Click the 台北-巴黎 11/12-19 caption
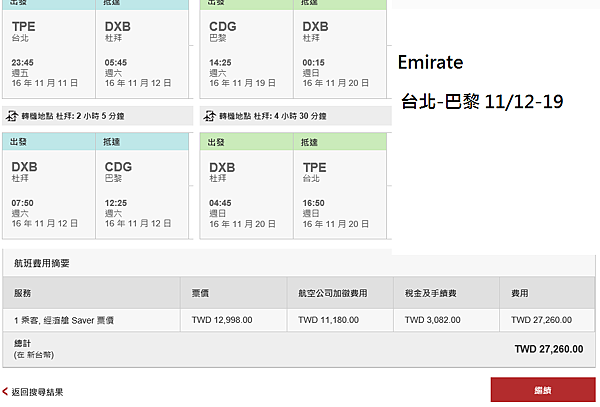The image size is (600, 407). (482, 102)
